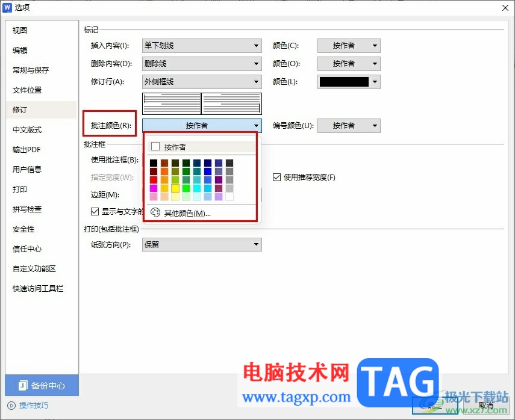Open the 颜色(O) color dropdown

349,64
